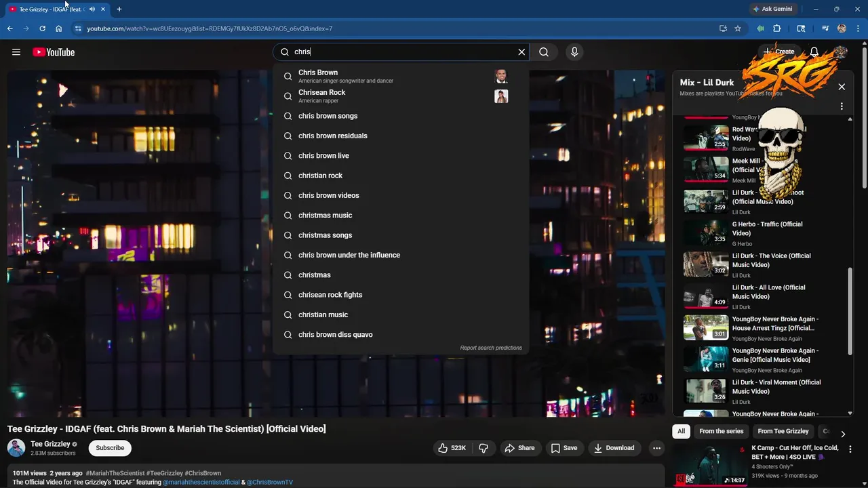Go back in the browser

tap(10, 28)
